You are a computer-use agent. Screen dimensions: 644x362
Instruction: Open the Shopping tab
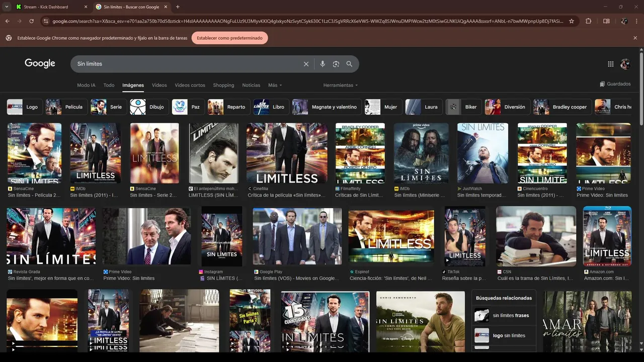(223, 85)
